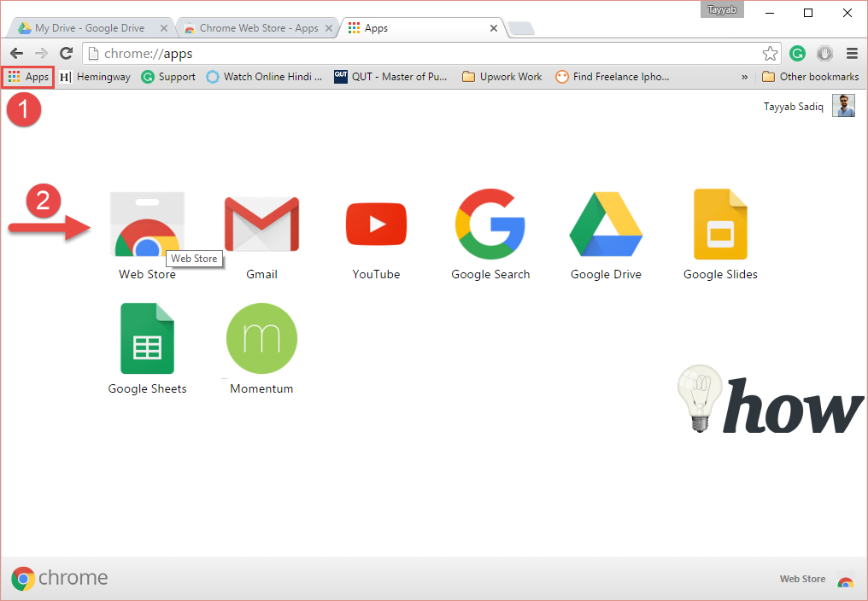Image resolution: width=868 pixels, height=601 pixels.
Task: Click the Tayyab Sadiq profile picture
Action: point(843,106)
